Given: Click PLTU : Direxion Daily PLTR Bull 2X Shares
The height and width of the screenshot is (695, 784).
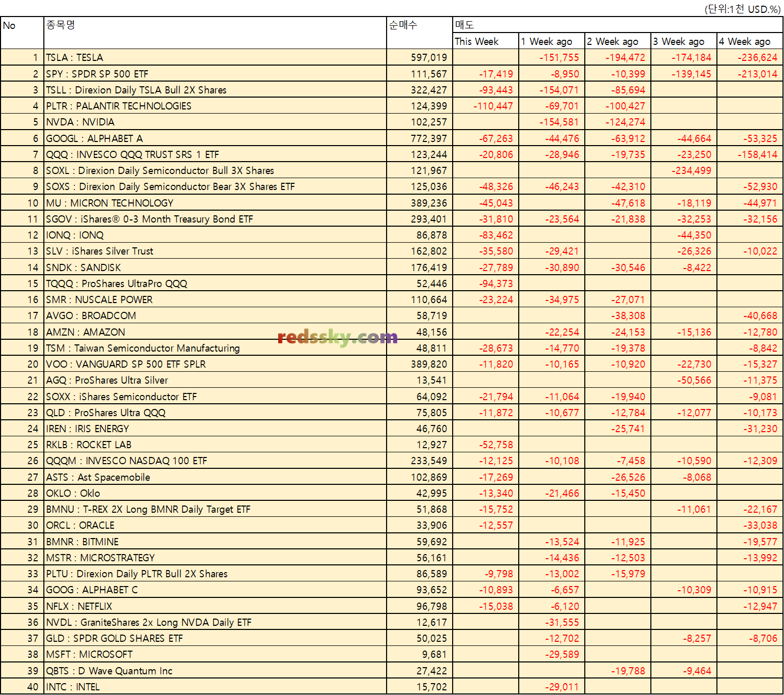Looking at the screenshot, I should [x=137, y=574].
